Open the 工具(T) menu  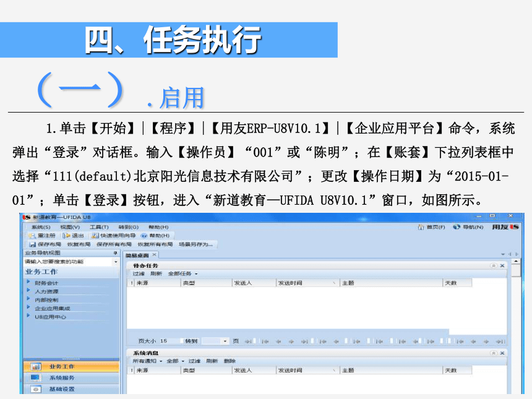tap(99, 227)
